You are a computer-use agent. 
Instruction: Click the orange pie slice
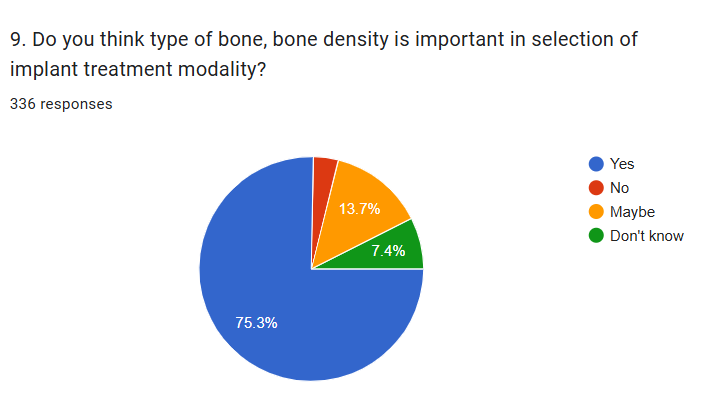[x=365, y=215]
